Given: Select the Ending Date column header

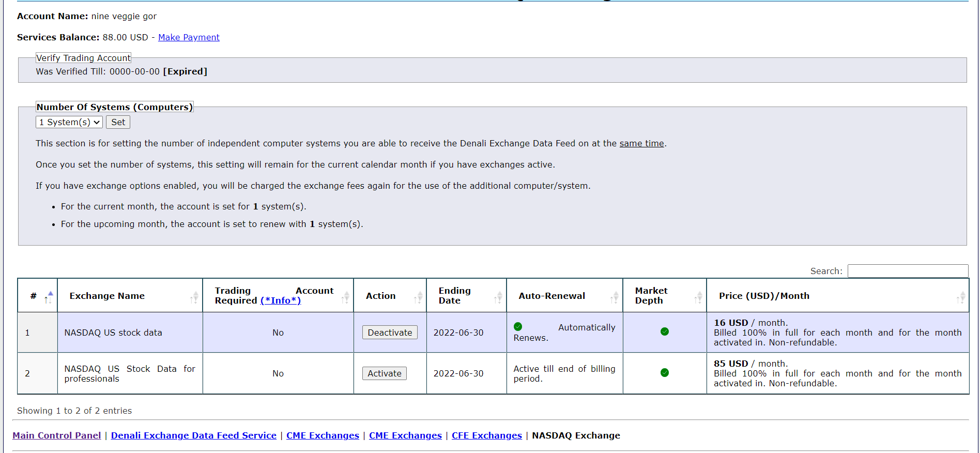Looking at the screenshot, I should 466,296.
